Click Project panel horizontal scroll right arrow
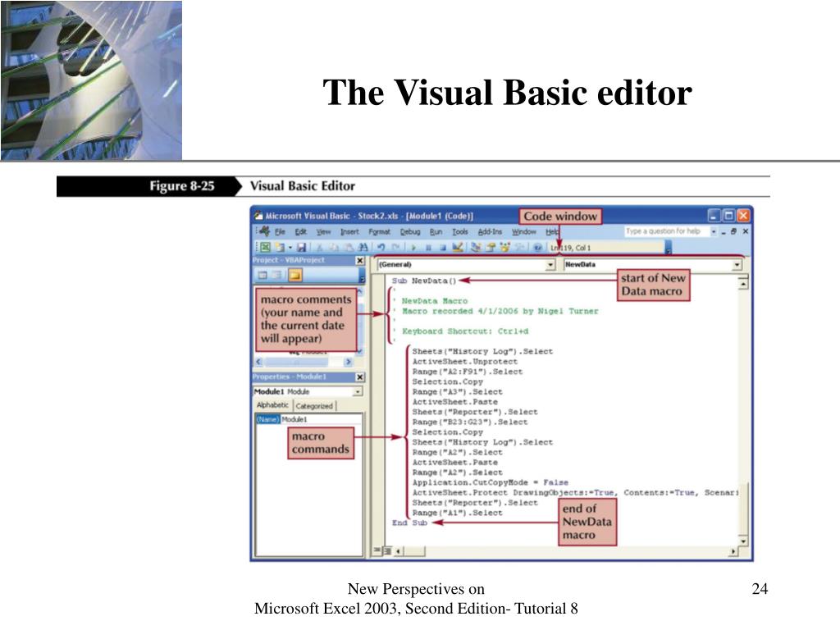 click(349, 362)
